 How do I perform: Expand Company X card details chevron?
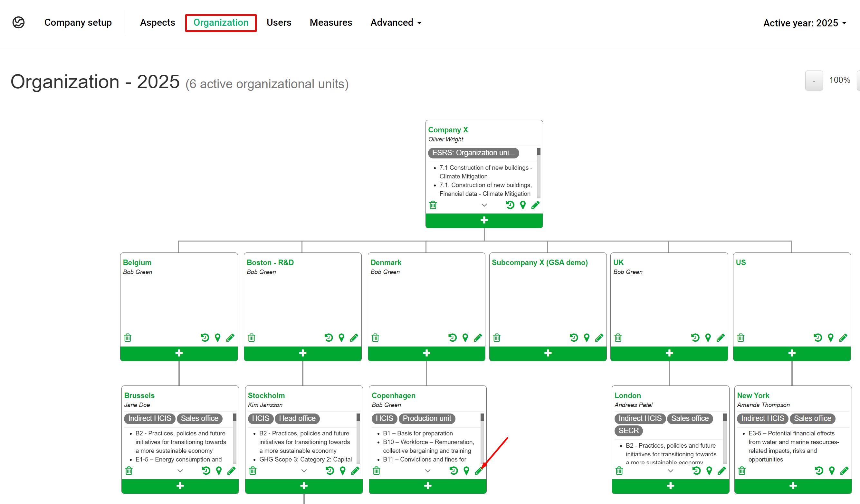(484, 205)
